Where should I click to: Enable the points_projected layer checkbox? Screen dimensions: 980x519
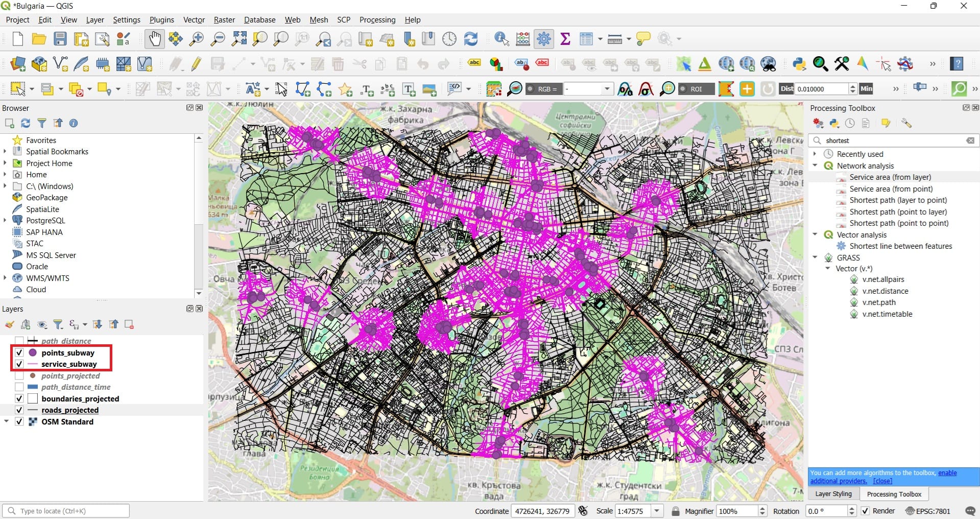tap(19, 375)
